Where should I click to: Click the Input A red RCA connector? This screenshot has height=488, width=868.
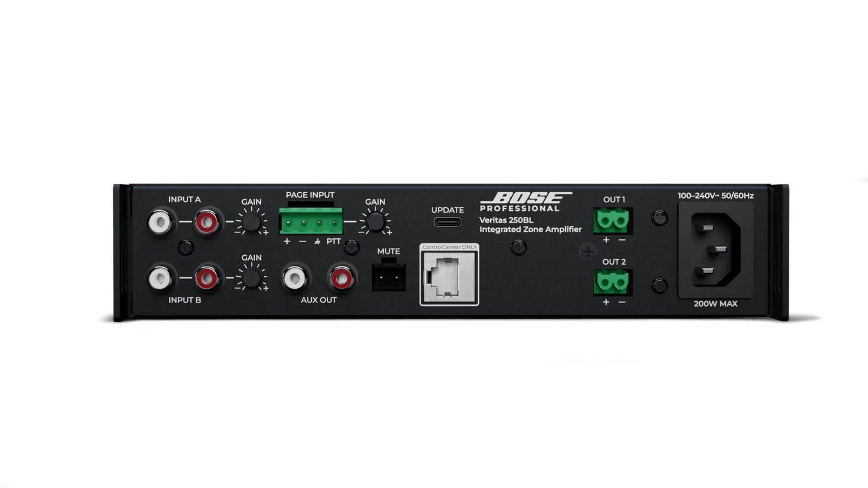tap(206, 223)
